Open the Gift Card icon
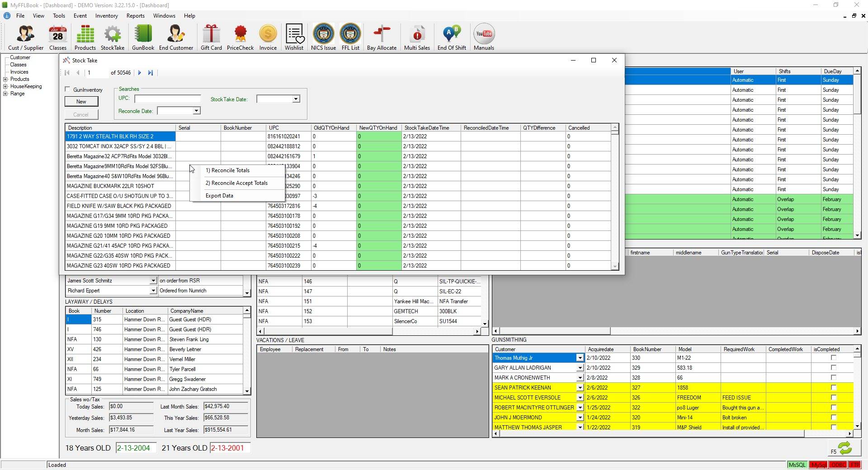 click(211, 37)
